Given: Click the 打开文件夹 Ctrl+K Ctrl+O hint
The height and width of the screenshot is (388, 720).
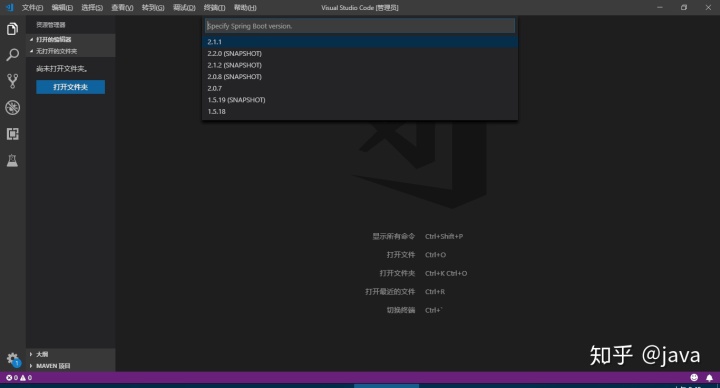Looking at the screenshot, I should (x=423, y=273).
